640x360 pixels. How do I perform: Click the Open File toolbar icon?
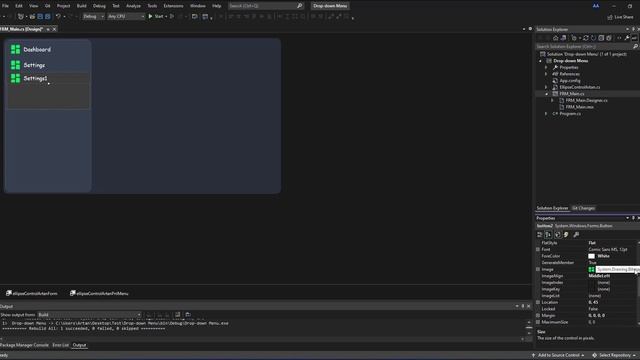coord(32,16)
